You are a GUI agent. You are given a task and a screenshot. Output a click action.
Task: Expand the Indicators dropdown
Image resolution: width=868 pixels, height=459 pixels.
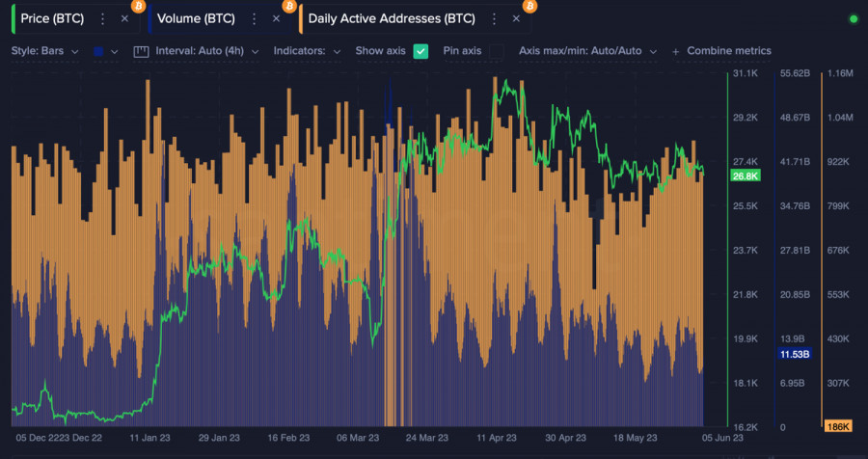[x=307, y=51]
